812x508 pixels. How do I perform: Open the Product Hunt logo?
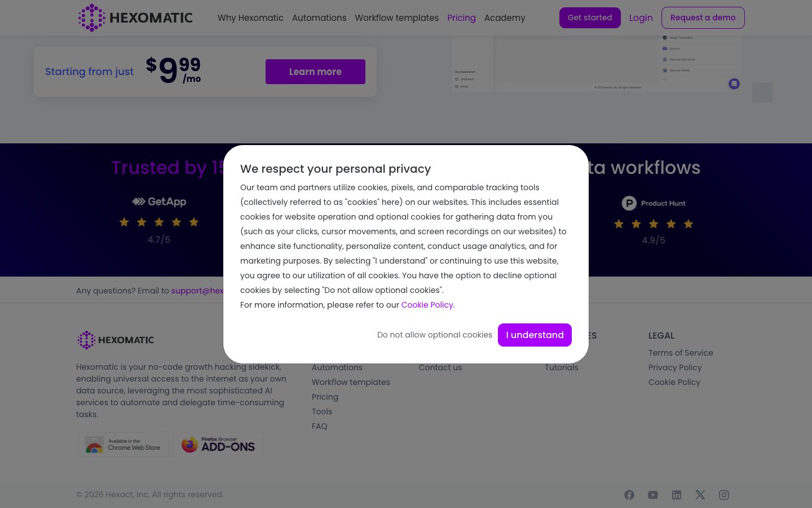click(x=654, y=203)
